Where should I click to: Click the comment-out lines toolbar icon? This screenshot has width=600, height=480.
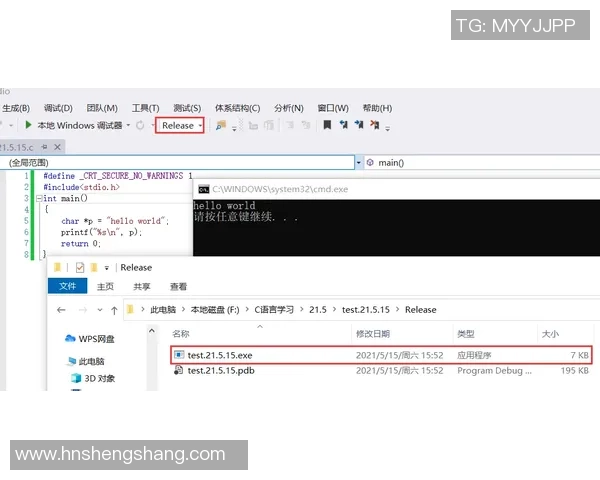(253, 125)
